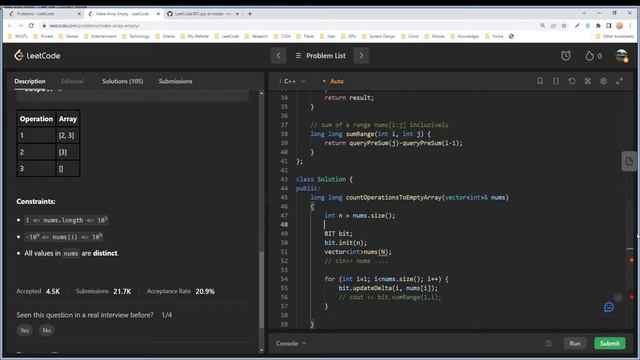Click the 'BIT bit;' code line
This screenshot has height=360, width=640.
click(338, 233)
